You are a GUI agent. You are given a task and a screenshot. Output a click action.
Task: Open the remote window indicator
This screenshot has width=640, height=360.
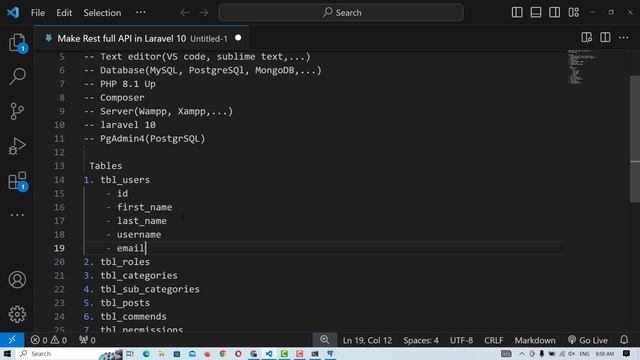coord(12,340)
